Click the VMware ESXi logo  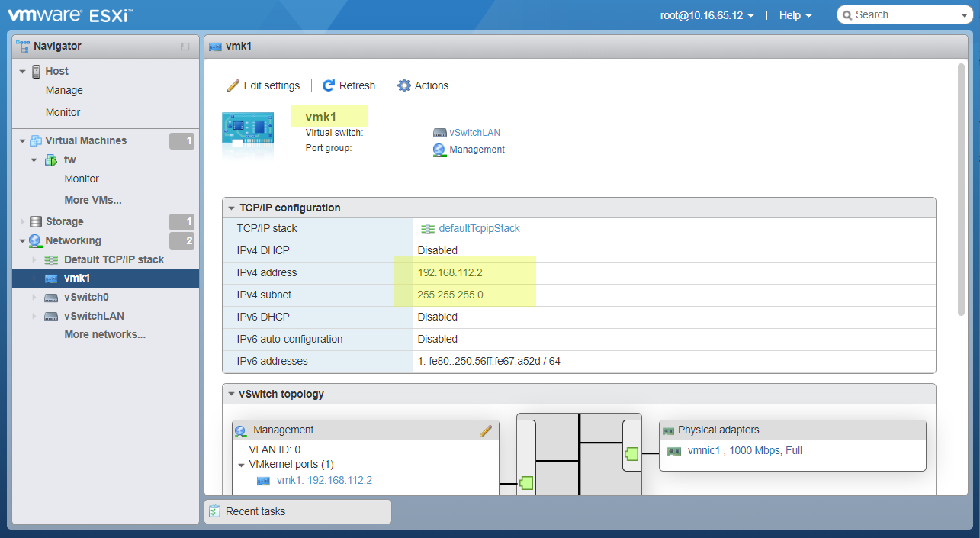tap(70, 14)
